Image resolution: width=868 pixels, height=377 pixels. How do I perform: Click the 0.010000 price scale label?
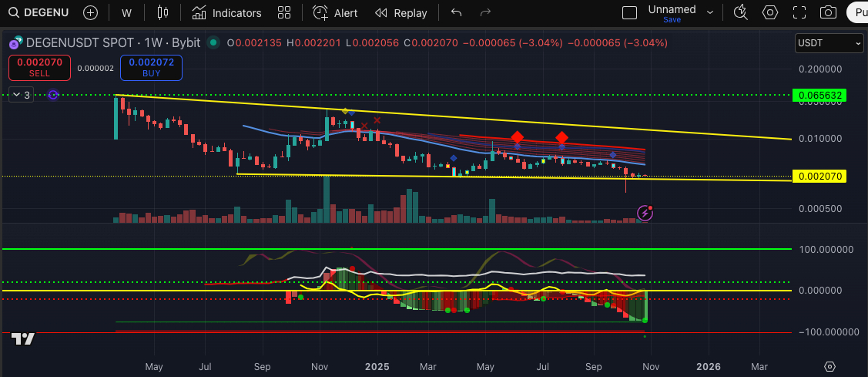coord(820,138)
